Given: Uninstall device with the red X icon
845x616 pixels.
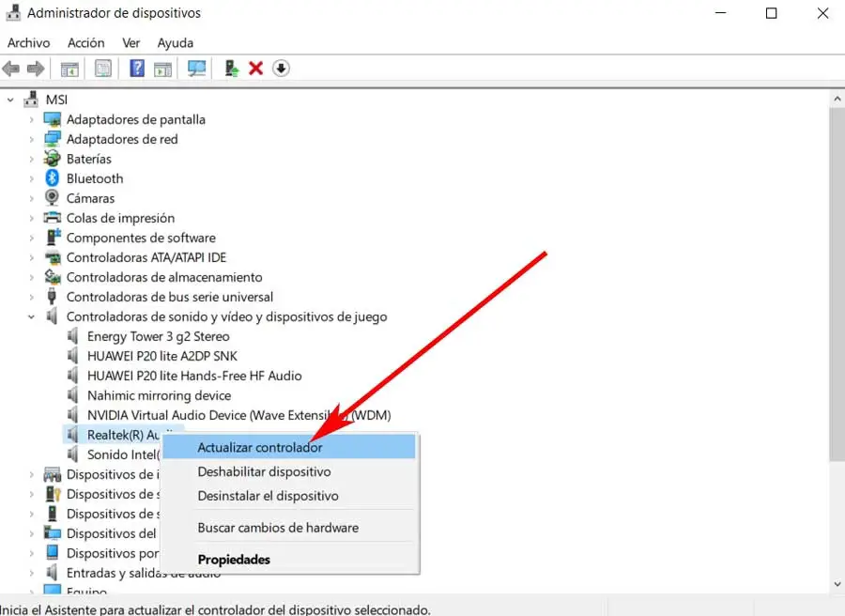Looking at the screenshot, I should (x=256, y=69).
